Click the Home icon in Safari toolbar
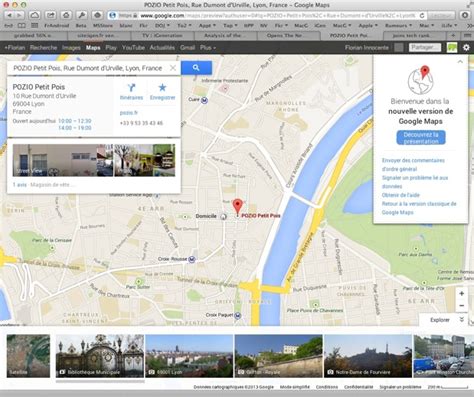This screenshot has height=397, width=474. point(66,15)
